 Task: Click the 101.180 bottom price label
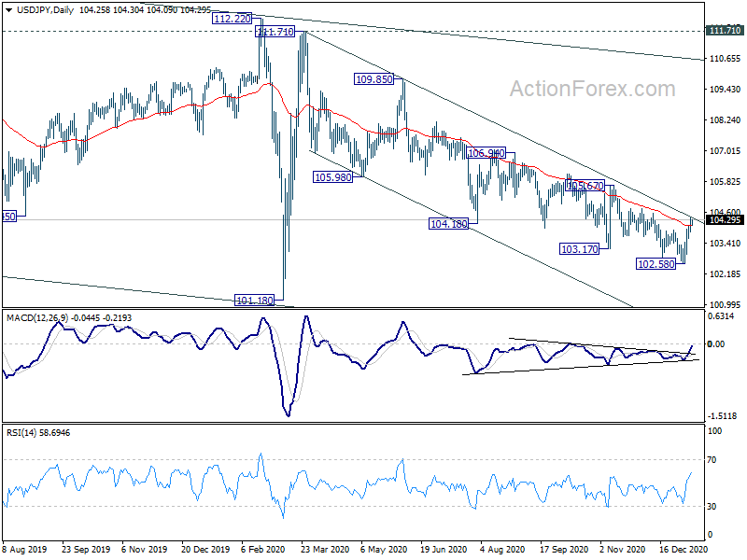coord(255,301)
